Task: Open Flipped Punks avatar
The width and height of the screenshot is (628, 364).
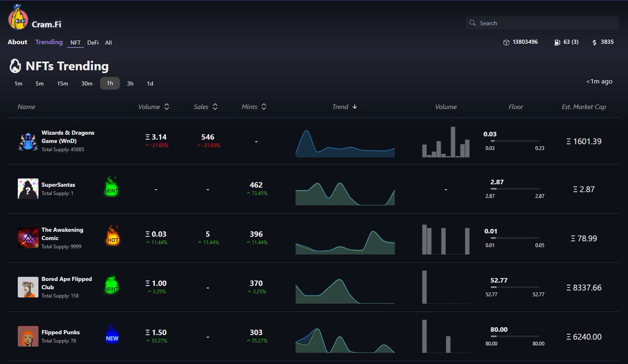Action: [28, 336]
